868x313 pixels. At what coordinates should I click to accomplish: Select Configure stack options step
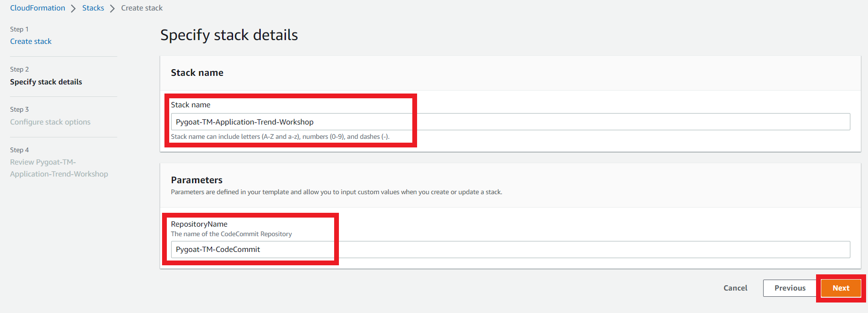click(x=50, y=122)
